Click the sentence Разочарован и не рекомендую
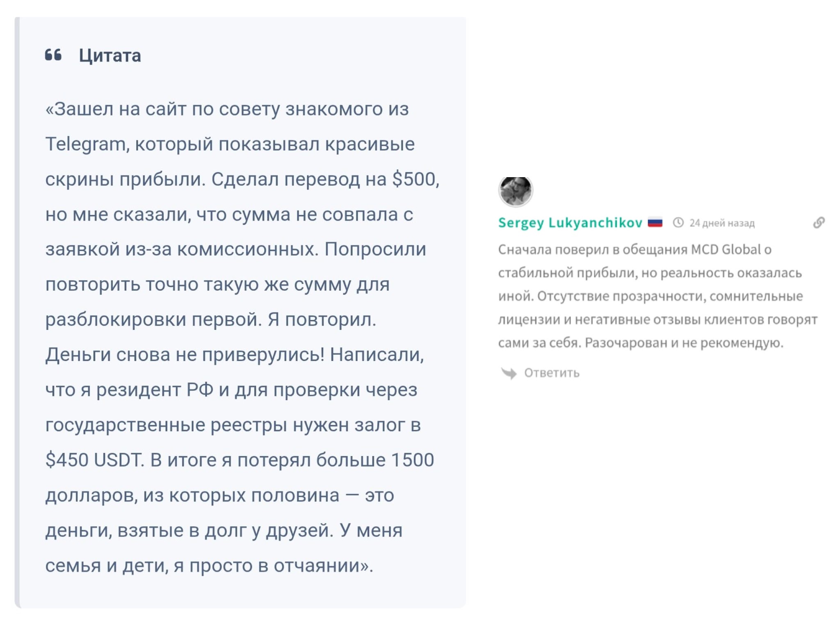This screenshot has height=630, width=840. (x=684, y=343)
